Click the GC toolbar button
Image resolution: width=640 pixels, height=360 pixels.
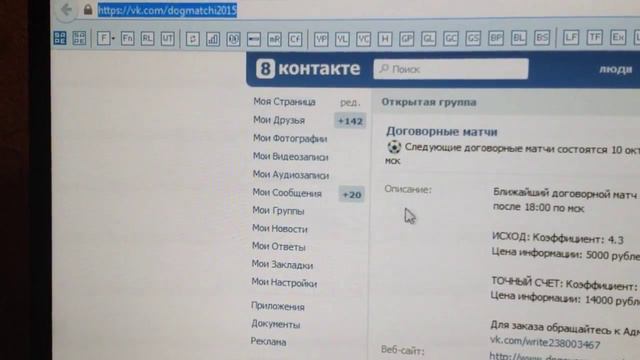click(451, 39)
